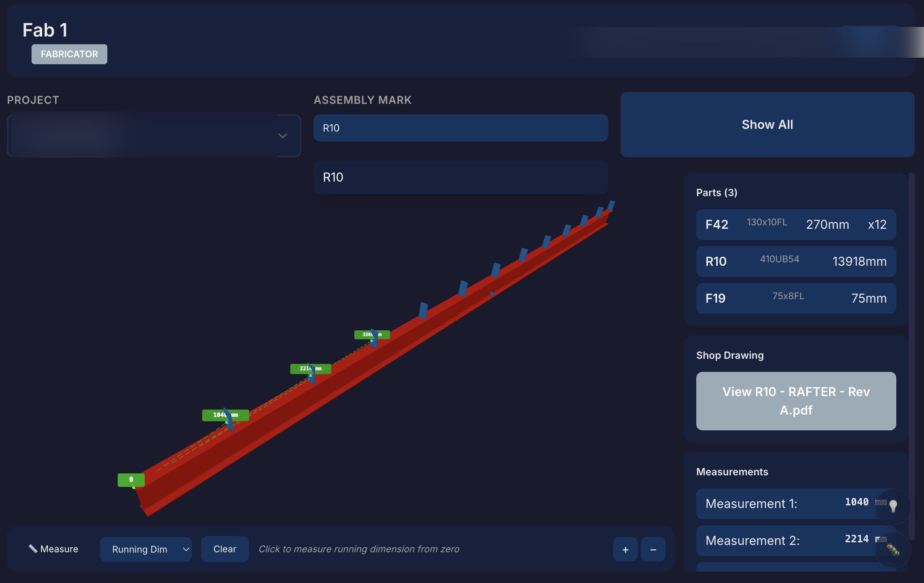924x583 pixels.
Task: Zoom in with the plus button
Action: [x=625, y=550]
